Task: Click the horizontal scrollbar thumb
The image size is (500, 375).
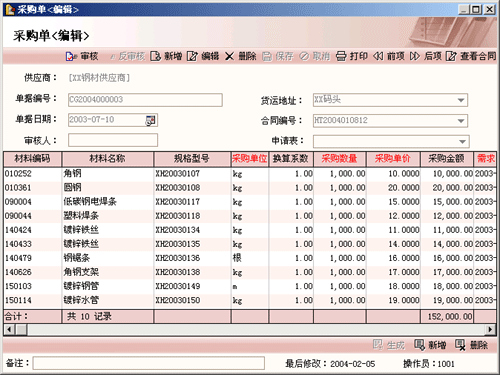Action: (22, 329)
